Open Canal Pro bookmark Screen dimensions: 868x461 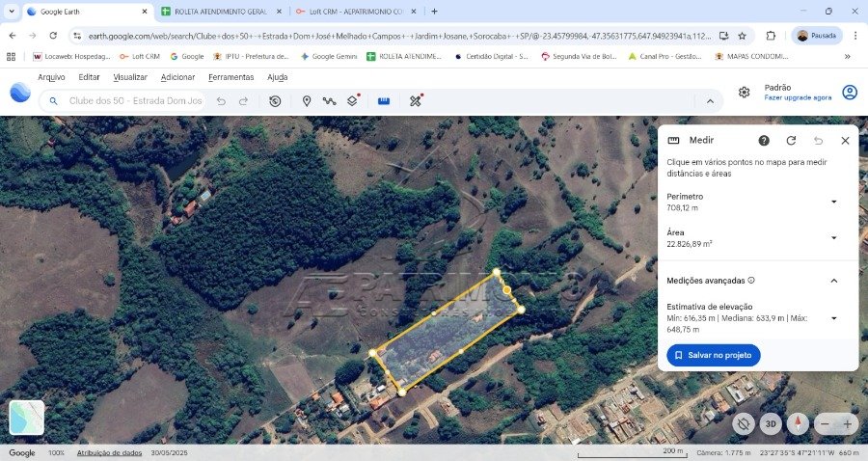coord(665,57)
